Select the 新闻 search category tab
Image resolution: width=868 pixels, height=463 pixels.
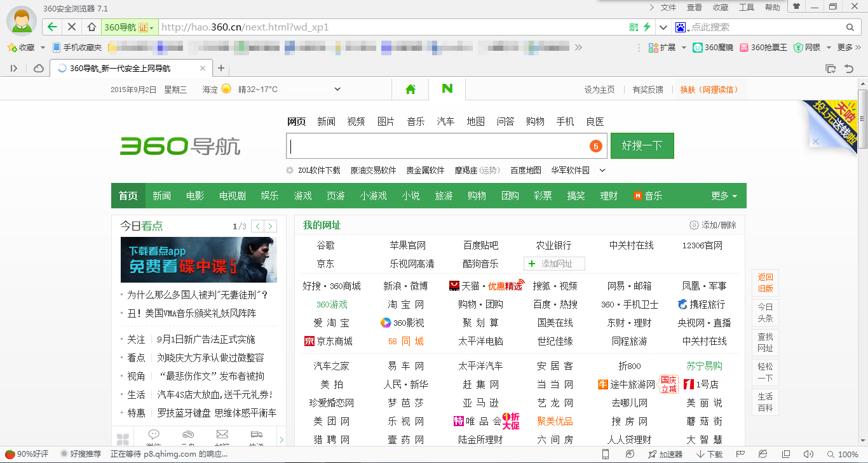(326, 121)
